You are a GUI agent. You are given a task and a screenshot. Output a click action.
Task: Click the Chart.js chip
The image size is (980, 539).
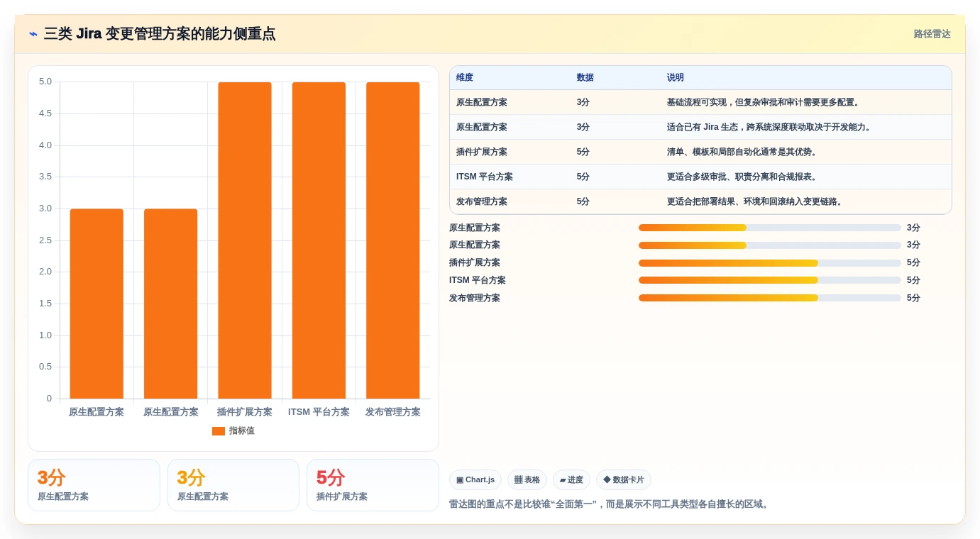coord(475,480)
